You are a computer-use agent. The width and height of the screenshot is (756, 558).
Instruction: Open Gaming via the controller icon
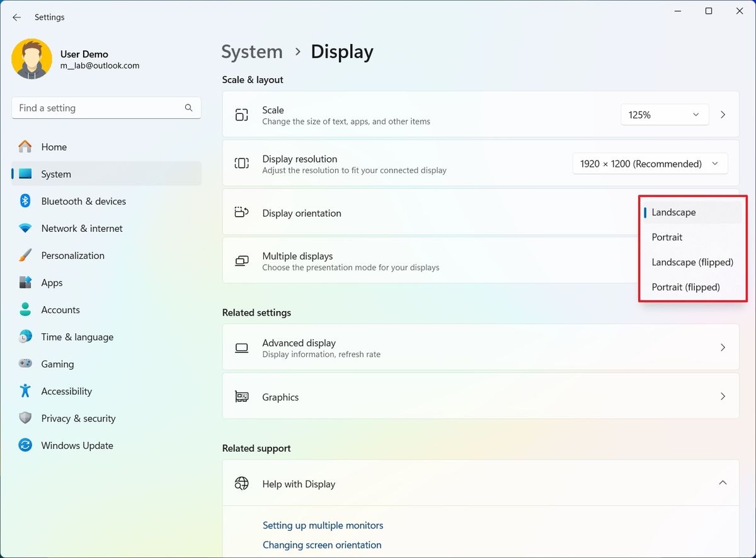coord(25,364)
